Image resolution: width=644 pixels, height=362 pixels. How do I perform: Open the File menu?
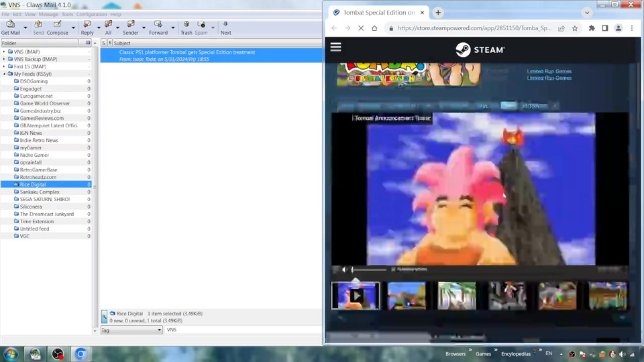point(5,14)
